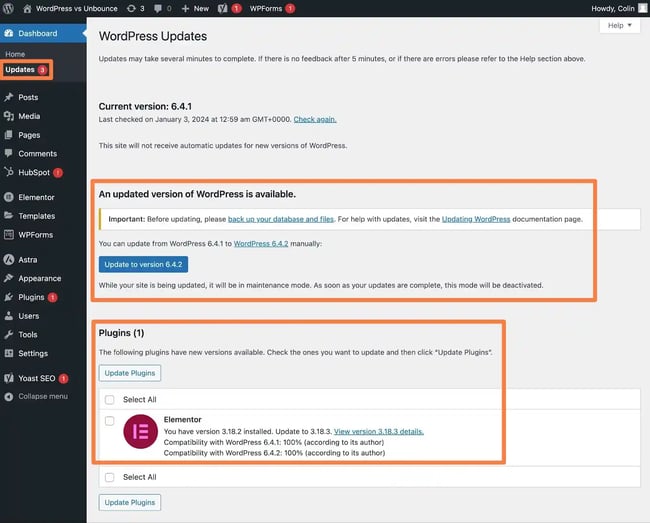Viewport: 650px width, 523px height.
Task: Open WPForms in the top admin bar
Action: click(266, 8)
